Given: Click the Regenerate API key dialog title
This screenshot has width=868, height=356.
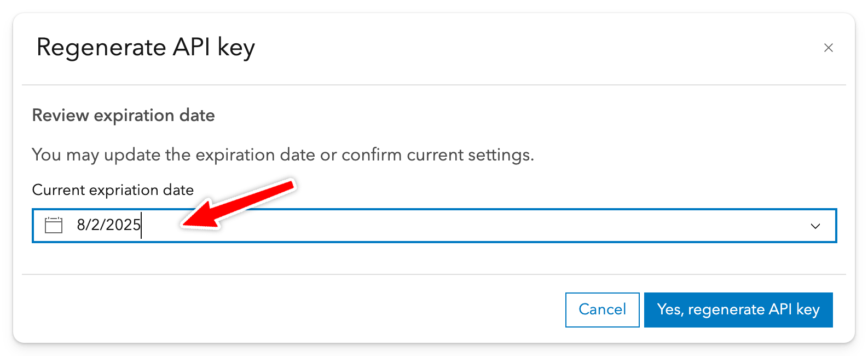Looking at the screenshot, I should pyautogui.click(x=146, y=48).
